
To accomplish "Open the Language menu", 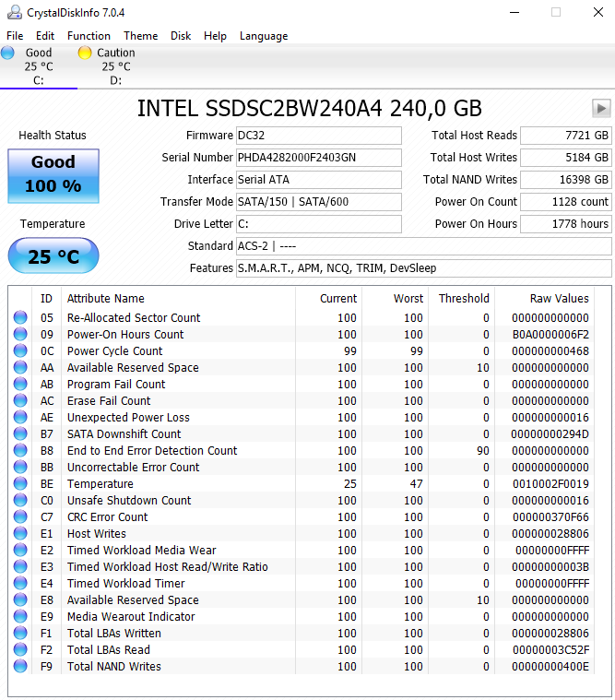I will pyautogui.click(x=264, y=36).
